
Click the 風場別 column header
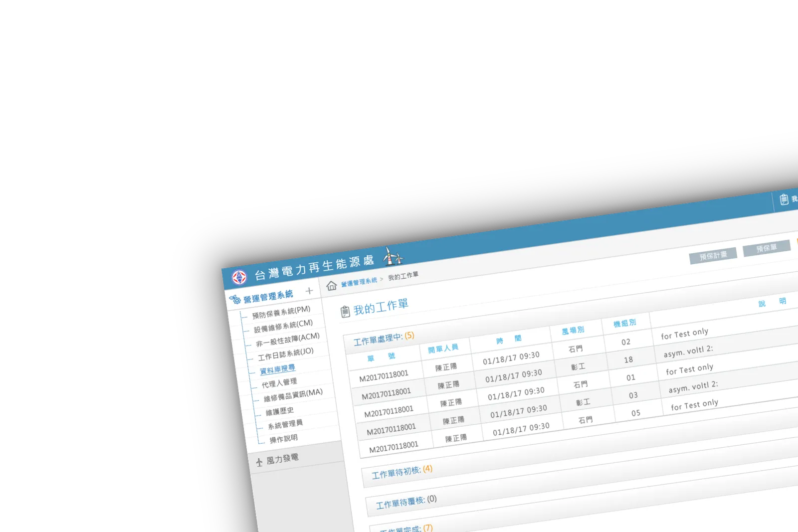[x=573, y=331]
